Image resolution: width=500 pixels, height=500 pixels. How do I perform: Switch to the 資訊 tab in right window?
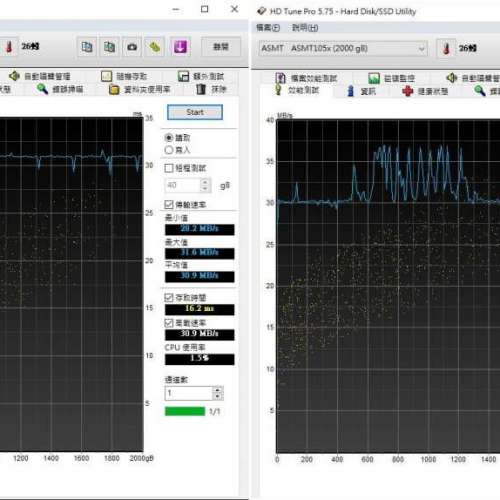pos(361,91)
